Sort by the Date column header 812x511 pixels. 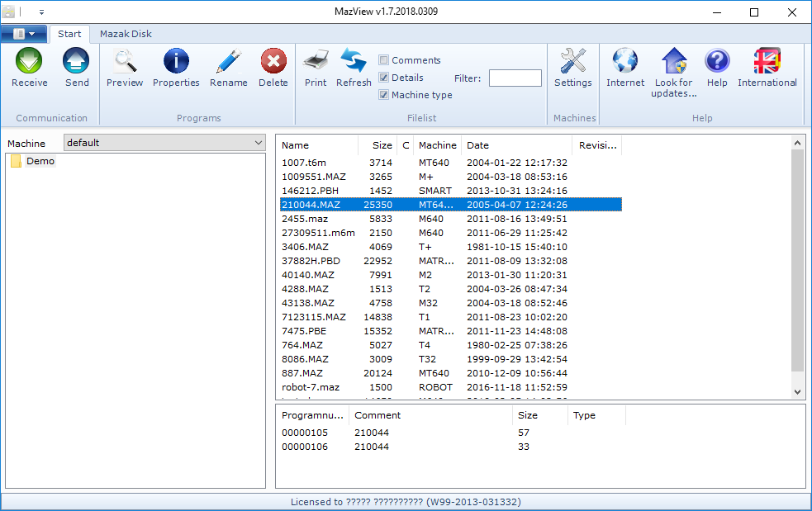pos(517,145)
